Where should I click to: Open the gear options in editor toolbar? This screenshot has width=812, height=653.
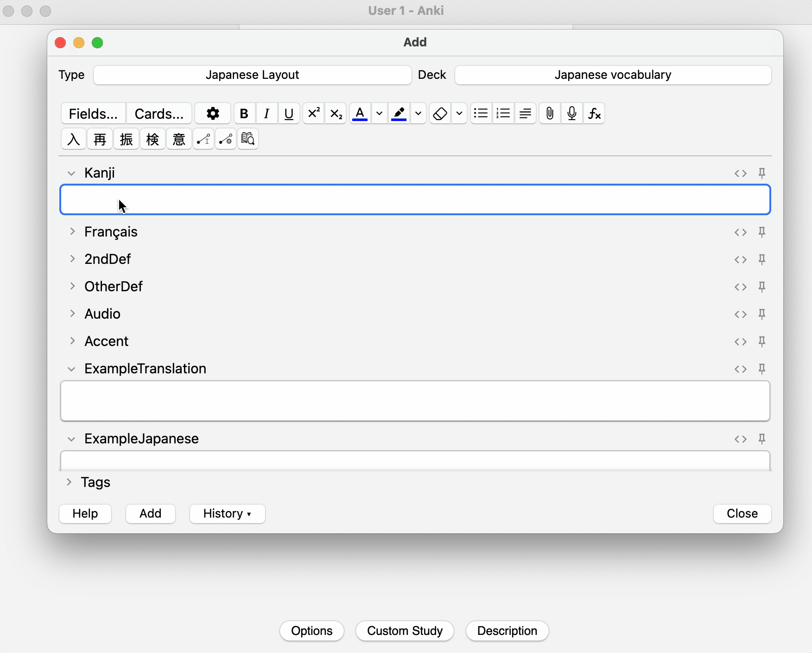[213, 114]
